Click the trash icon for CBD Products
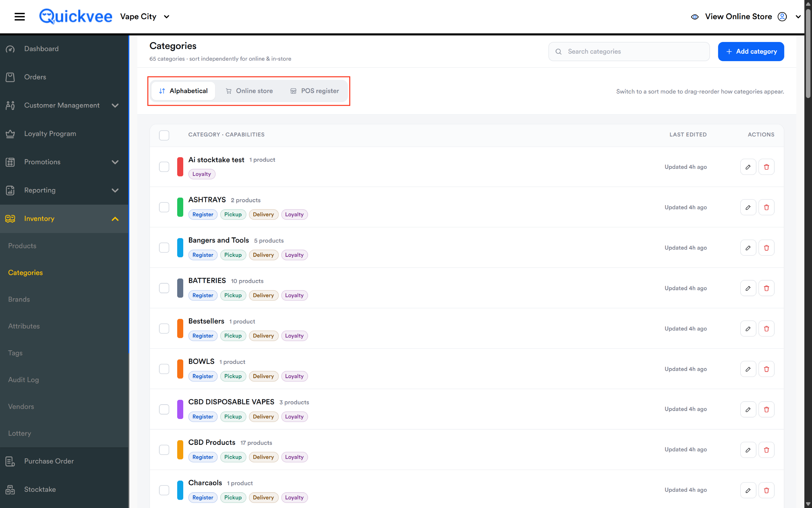 pyautogui.click(x=766, y=450)
